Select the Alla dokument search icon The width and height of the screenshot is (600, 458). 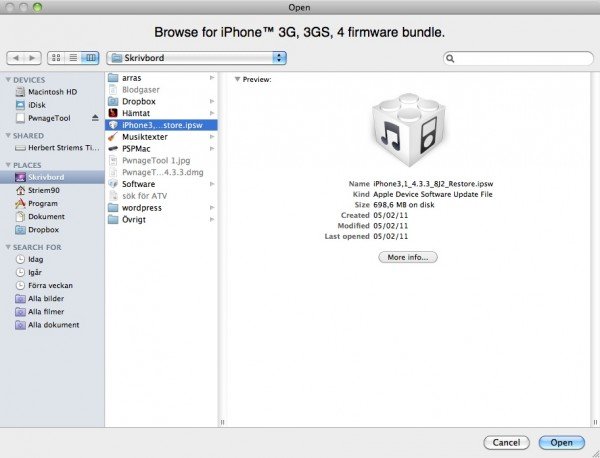20,325
